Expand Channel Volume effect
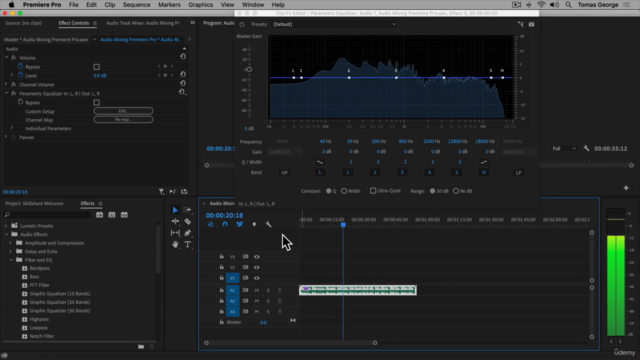This screenshot has width=640, height=360. (x=6, y=84)
